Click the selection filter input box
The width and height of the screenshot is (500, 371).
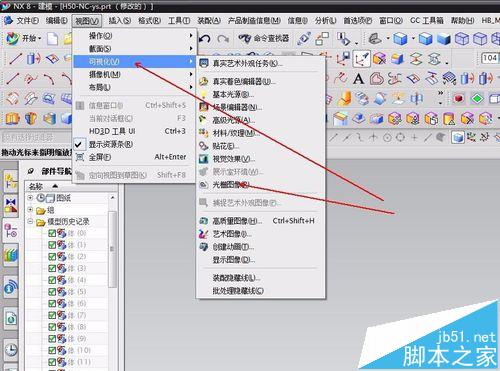pyautogui.click(x=36, y=137)
